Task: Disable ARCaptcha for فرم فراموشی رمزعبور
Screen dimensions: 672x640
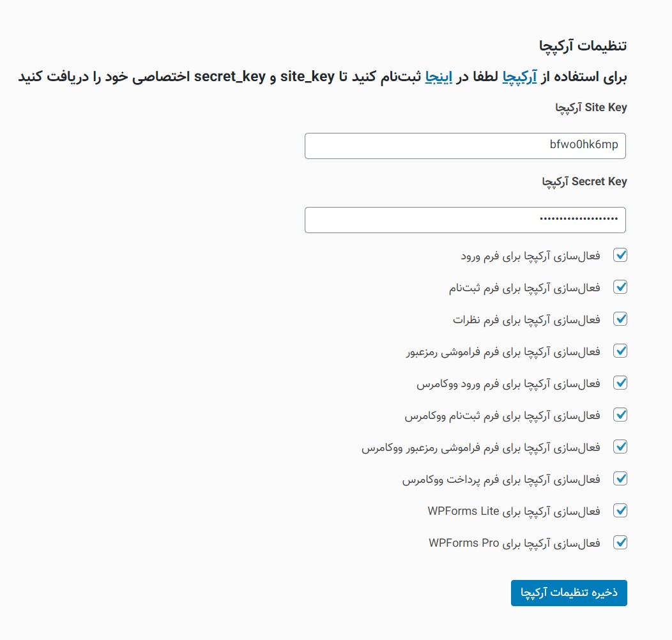Action: [620, 351]
